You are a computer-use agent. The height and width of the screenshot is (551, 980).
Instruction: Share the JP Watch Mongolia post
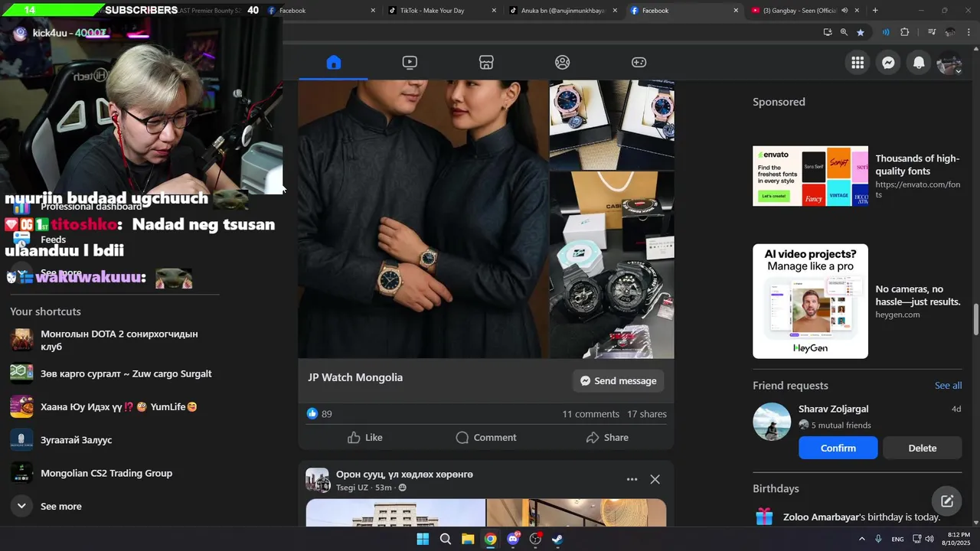[x=607, y=438]
